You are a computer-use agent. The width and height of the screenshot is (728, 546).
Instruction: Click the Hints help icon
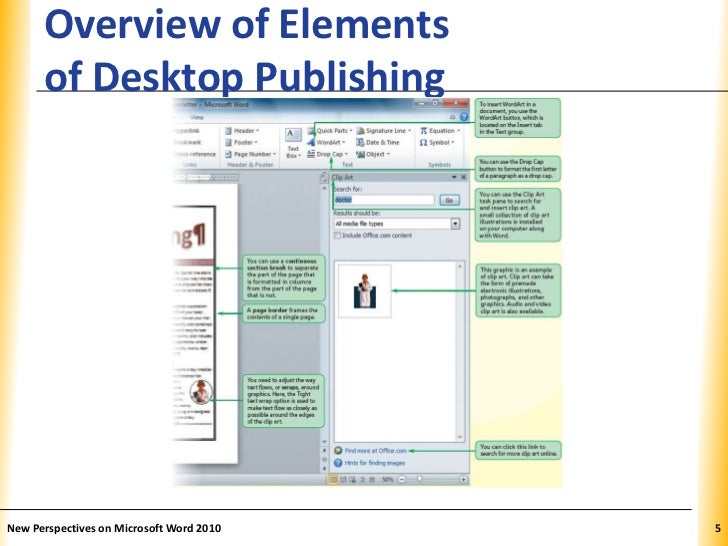(338, 463)
